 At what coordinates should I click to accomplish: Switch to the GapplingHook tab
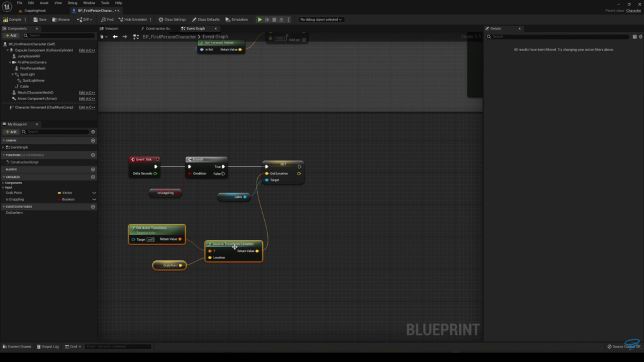35,11
